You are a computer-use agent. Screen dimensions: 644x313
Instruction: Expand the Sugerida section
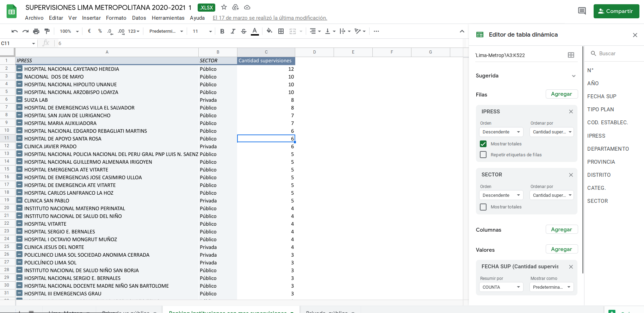point(573,76)
